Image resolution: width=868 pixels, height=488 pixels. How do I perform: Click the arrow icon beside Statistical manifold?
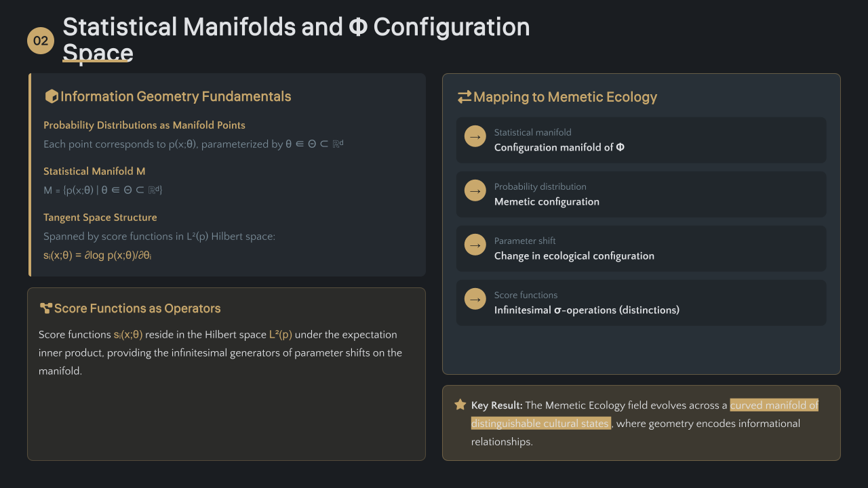tap(475, 136)
